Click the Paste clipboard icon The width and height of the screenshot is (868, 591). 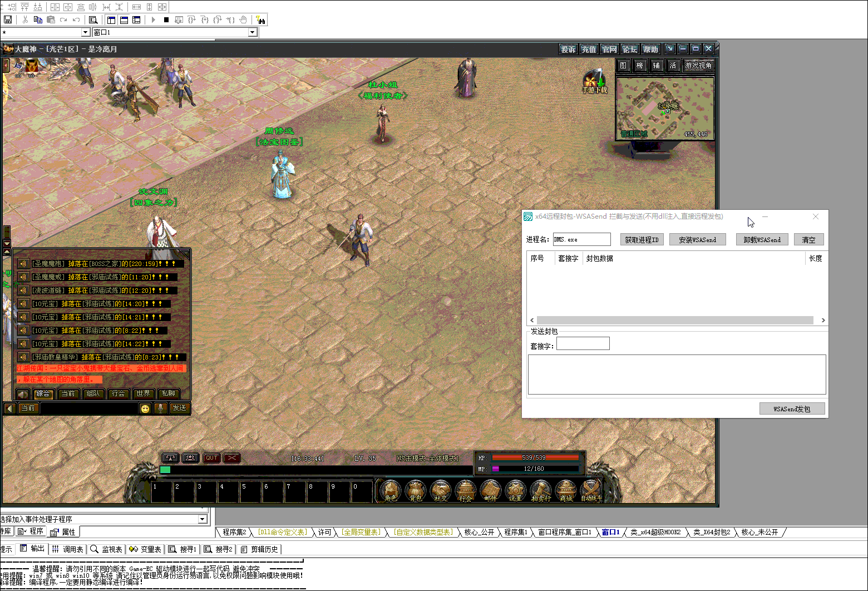[x=51, y=19]
